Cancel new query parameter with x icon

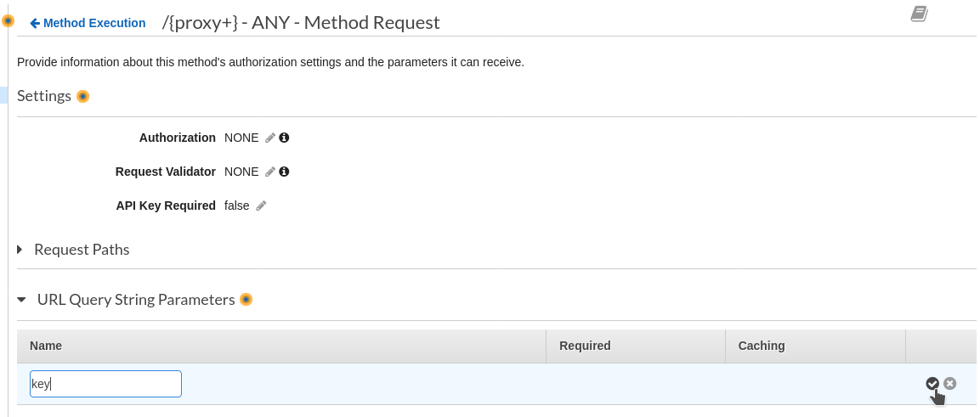950,383
